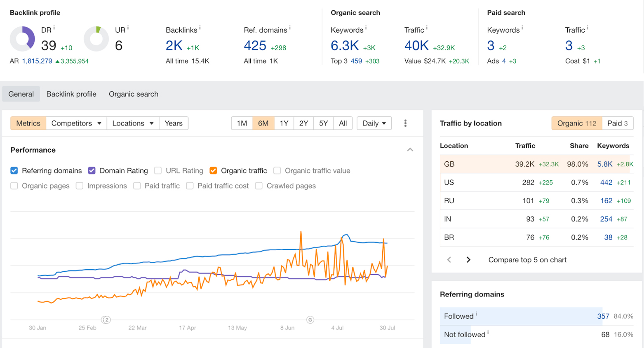This screenshot has height=348, width=644.
Task: Click the annotation marker labeled 2
Action: tap(106, 320)
